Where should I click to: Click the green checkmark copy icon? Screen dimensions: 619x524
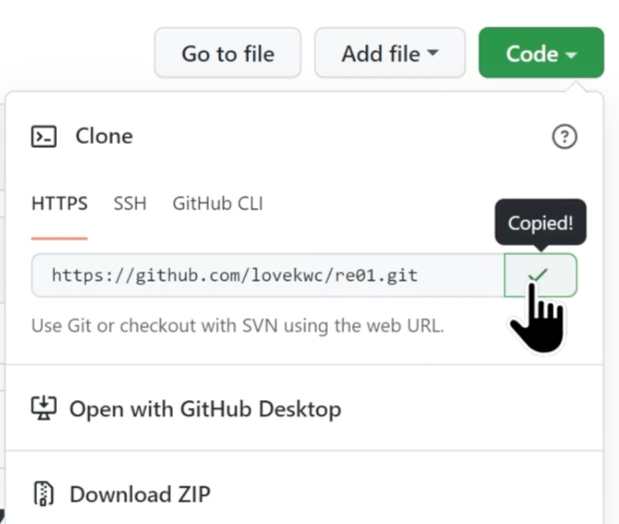pos(540,275)
